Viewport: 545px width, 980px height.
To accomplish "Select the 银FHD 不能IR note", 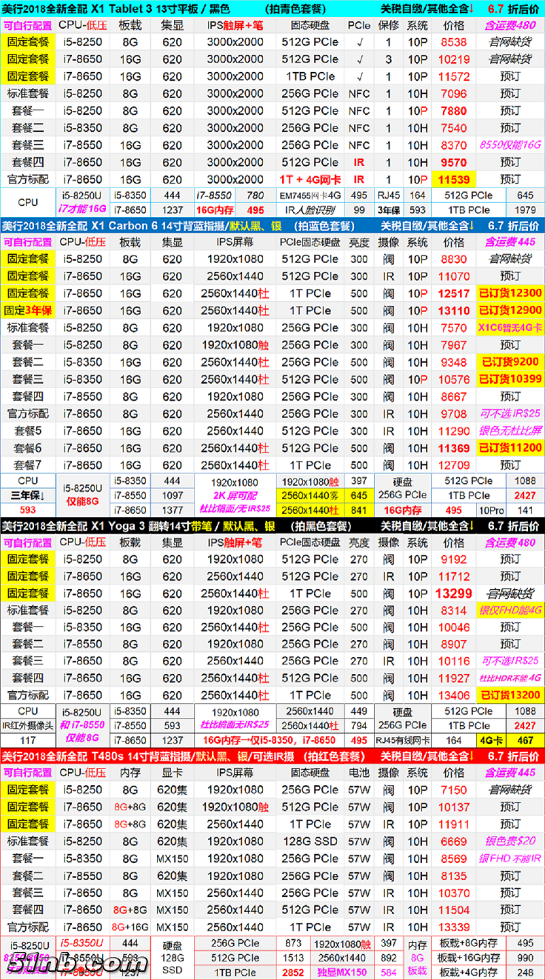I will tap(510, 859).
